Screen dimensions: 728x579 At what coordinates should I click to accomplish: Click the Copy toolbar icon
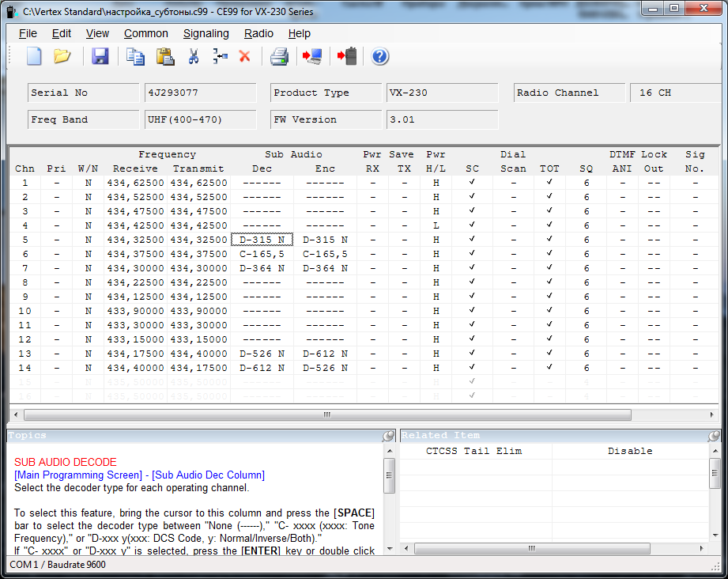click(135, 57)
